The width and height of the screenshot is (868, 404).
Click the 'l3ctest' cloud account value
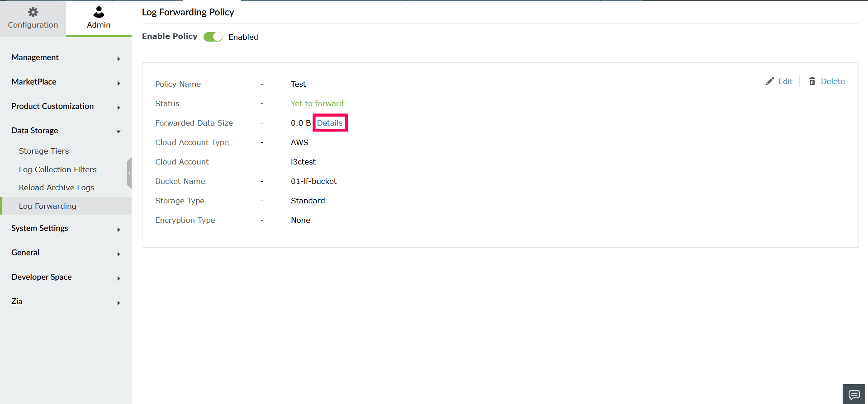click(x=303, y=162)
